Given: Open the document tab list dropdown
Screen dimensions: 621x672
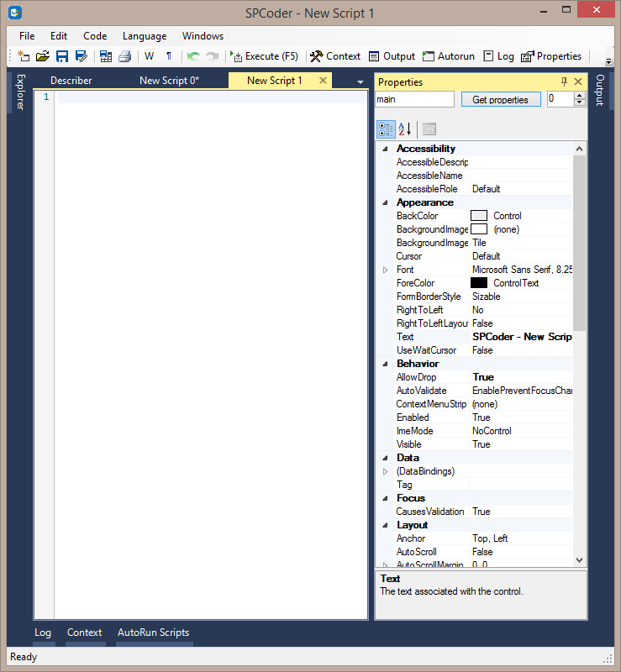Looking at the screenshot, I should (x=360, y=81).
